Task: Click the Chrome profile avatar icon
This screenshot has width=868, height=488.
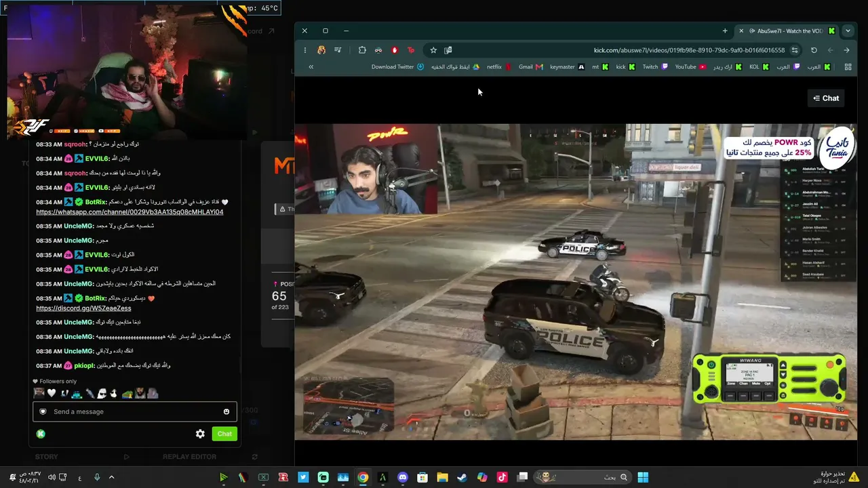Action: 321,50
